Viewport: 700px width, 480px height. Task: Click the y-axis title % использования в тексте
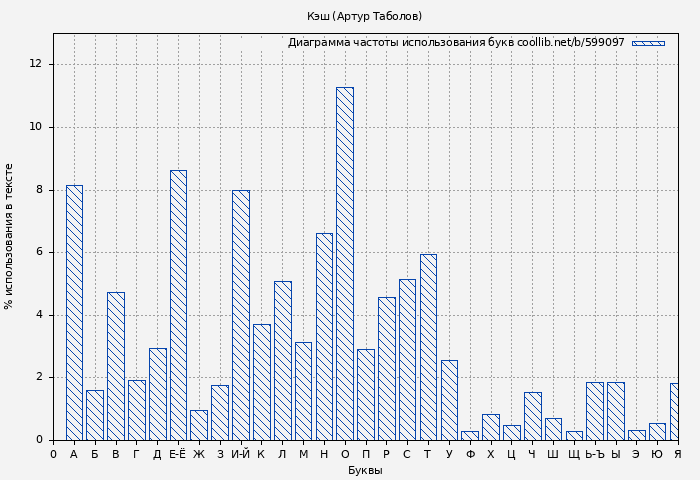pyautogui.click(x=10, y=236)
